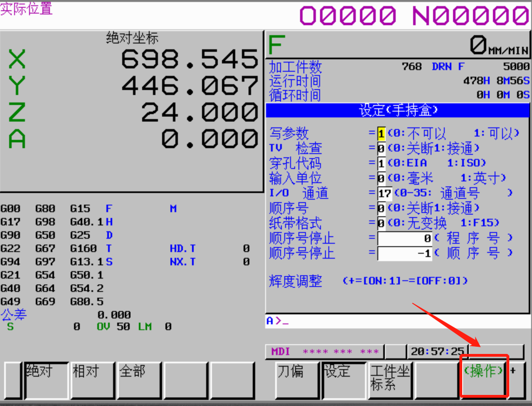
Task: Open the 刀偏 tool offset softkey
Action: point(298,380)
